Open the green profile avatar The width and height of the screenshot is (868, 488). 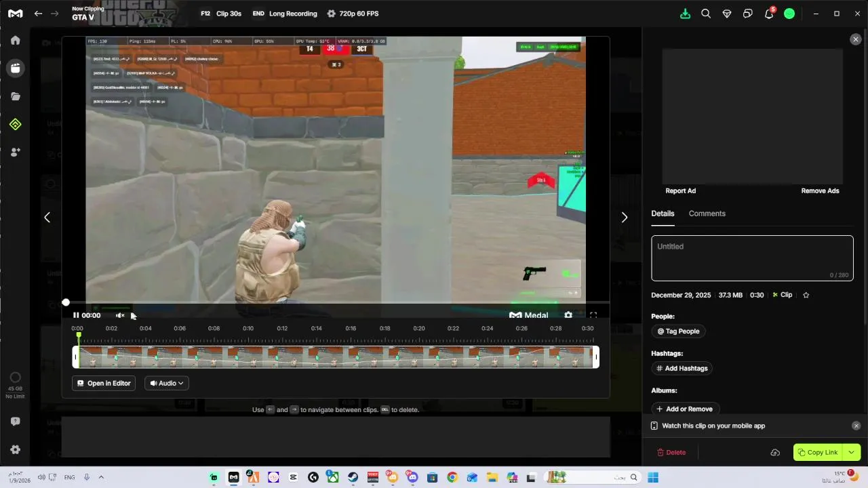(789, 14)
